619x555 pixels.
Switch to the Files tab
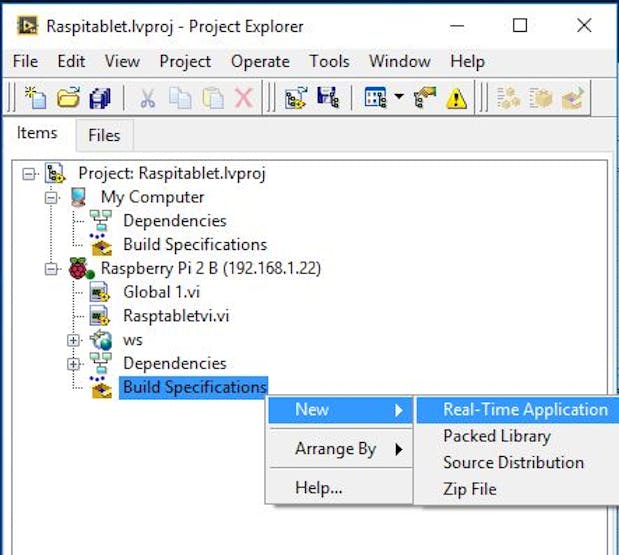click(x=104, y=135)
